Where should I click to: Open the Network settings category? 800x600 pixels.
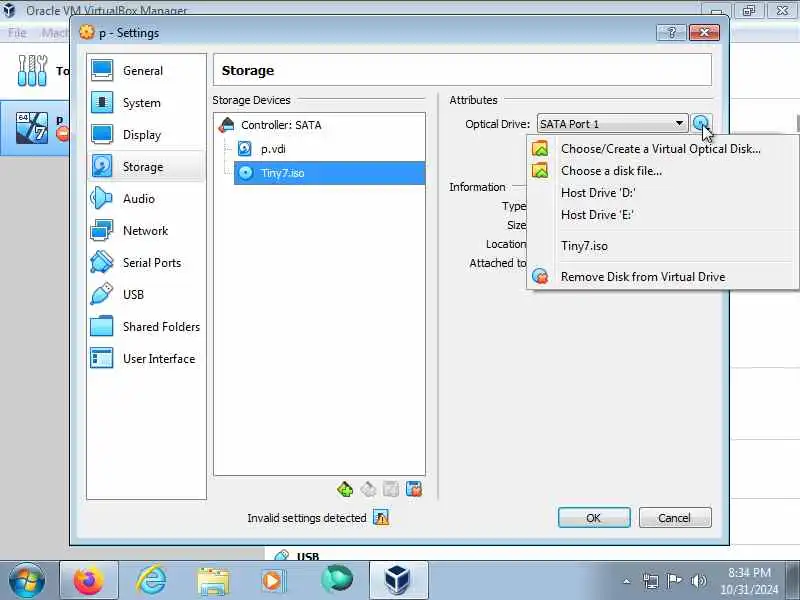click(x=146, y=231)
